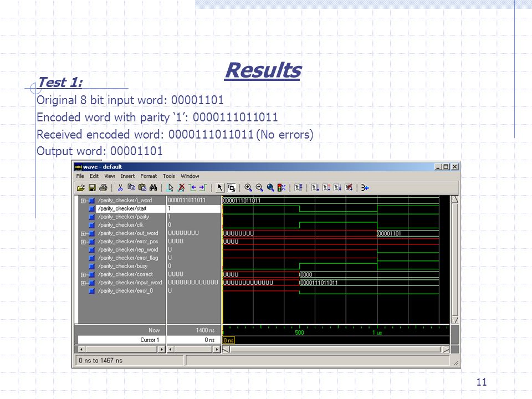
Task: Click the waveform horizontal scrollbar right arrow
Action: click(446, 350)
